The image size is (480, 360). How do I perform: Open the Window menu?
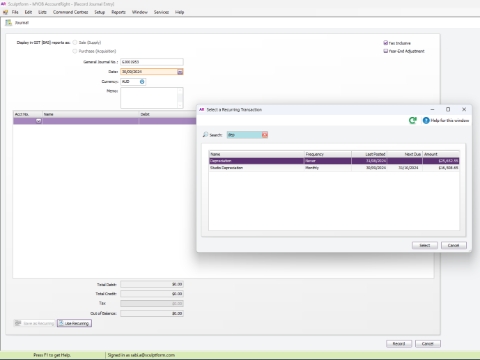140,12
